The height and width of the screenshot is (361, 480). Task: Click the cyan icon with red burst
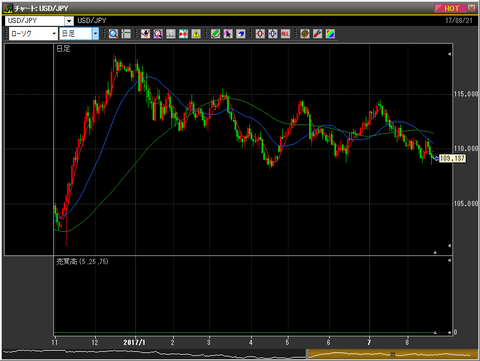[x=183, y=34]
